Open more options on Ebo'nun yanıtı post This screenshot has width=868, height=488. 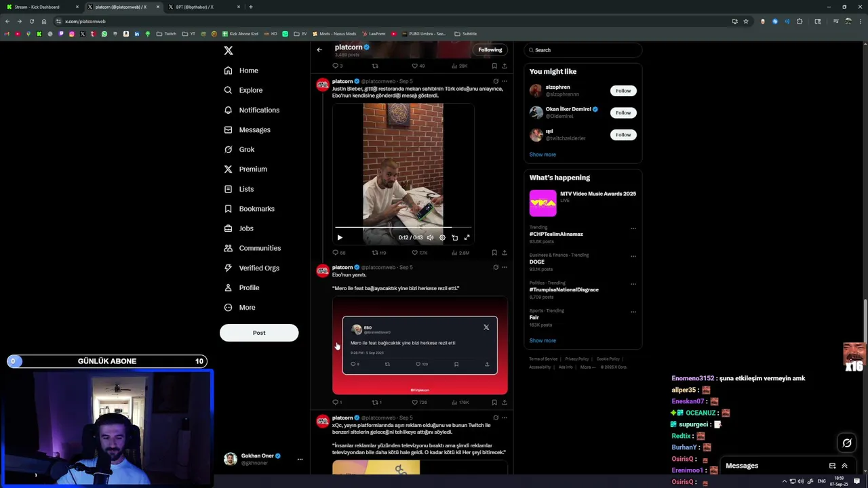[505, 268]
